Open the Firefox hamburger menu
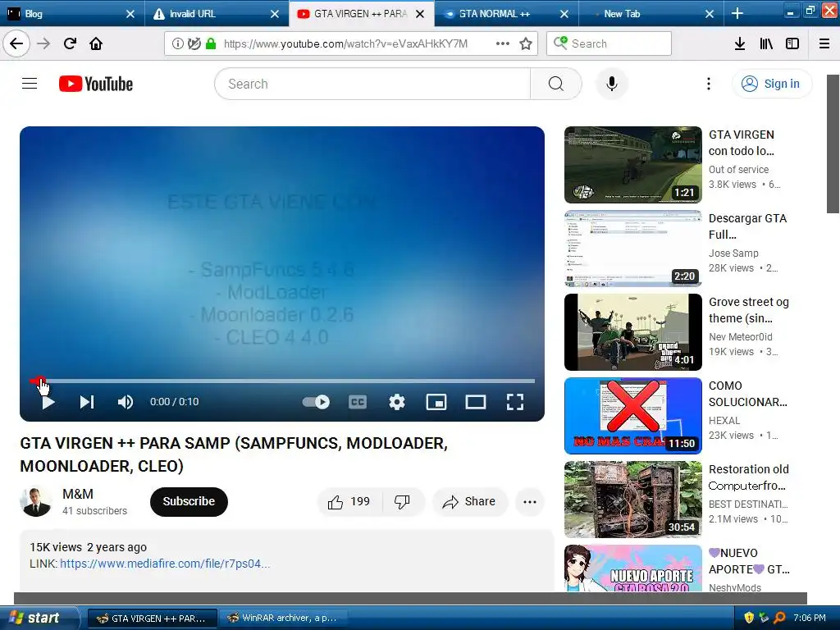This screenshot has width=840, height=630. click(x=824, y=43)
